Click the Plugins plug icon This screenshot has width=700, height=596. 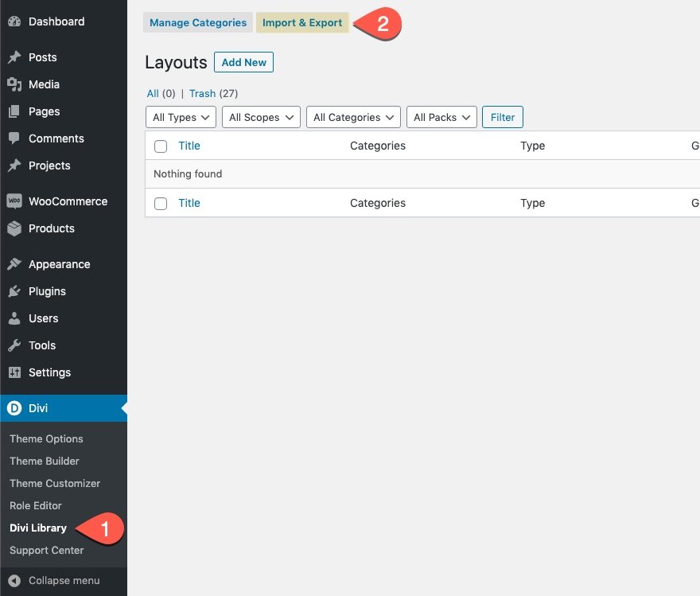[14, 291]
